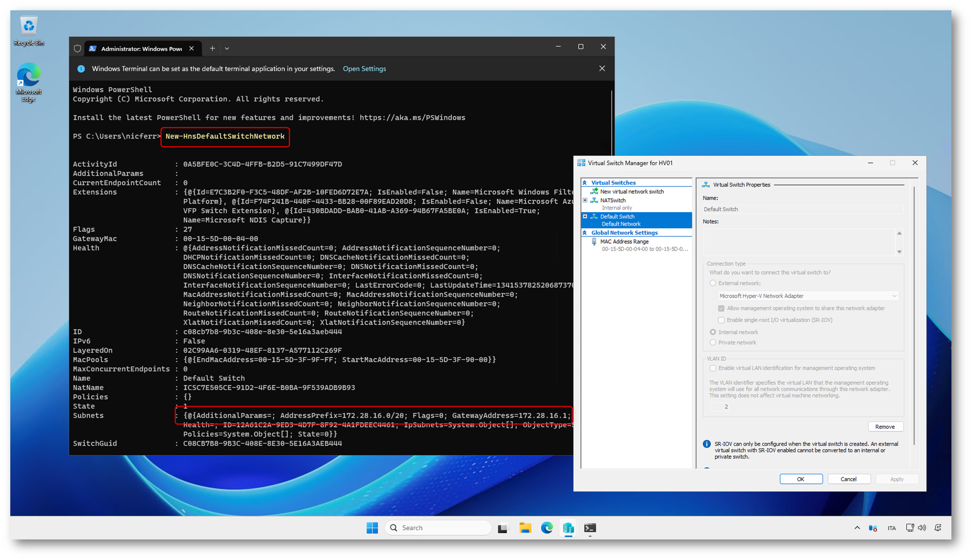Viewport: 972px width, 560px height.
Task: Click the volume speaker icon in the tray
Action: [922, 528]
